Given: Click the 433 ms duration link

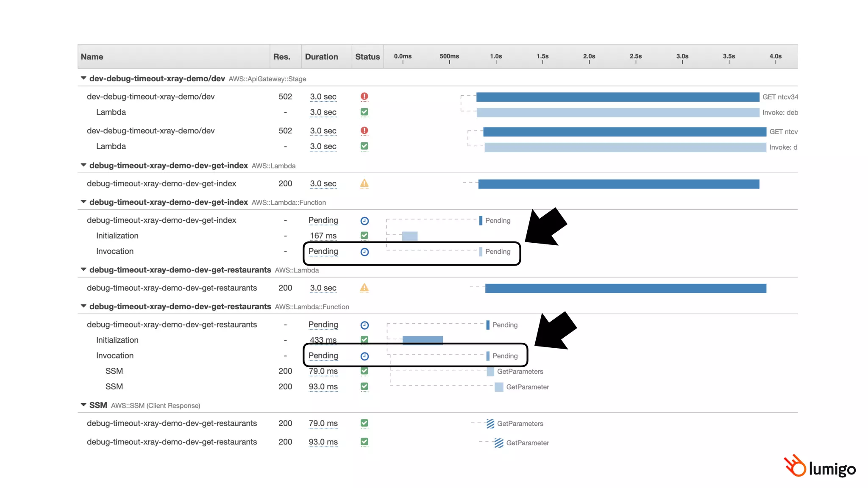Looking at the screenshot, I should (323, 340).
